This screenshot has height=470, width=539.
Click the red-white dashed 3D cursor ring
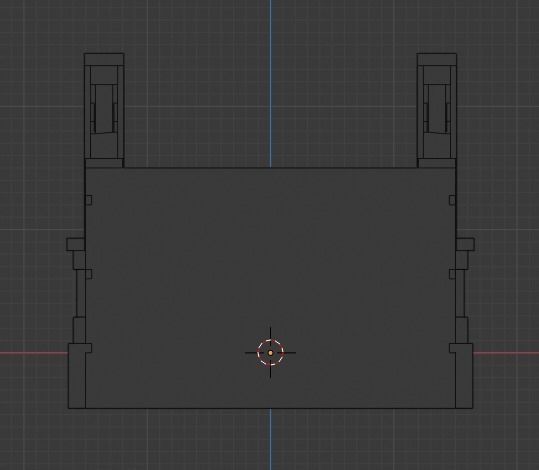click(x=270, y=353)
